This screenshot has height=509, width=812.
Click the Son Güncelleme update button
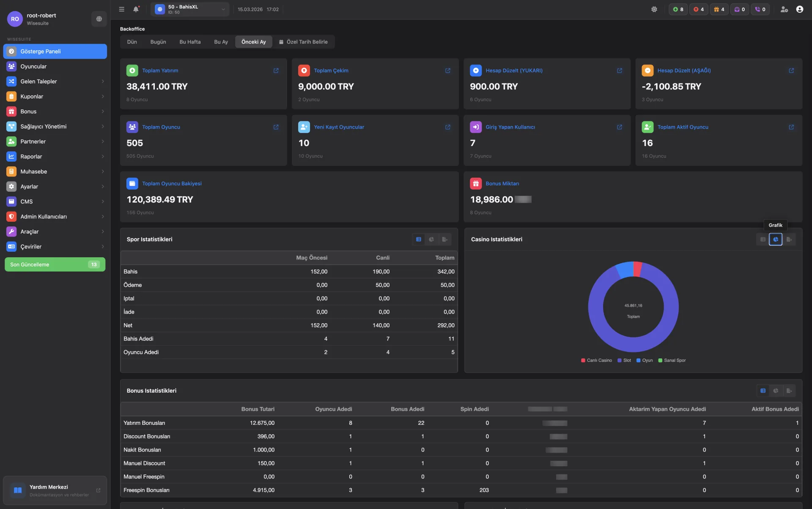55,264
